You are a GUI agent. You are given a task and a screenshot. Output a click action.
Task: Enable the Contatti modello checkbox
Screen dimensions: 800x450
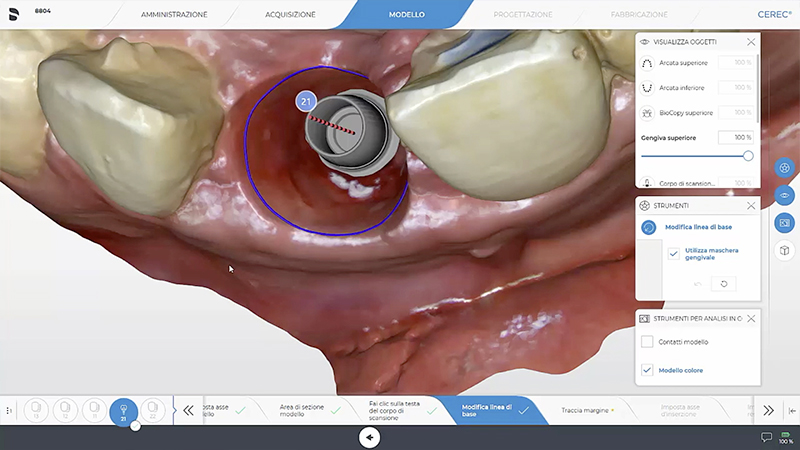pyautogui.click(x=647, y=342)
